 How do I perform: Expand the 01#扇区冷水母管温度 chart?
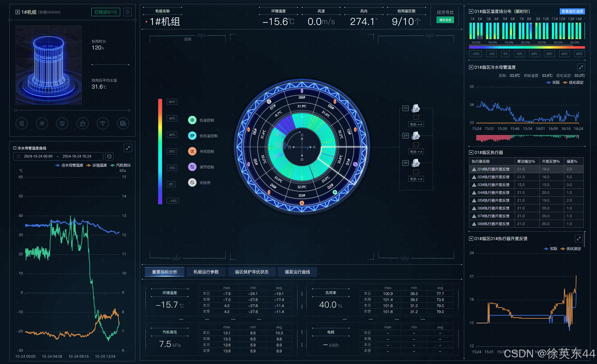pos(581,67)
